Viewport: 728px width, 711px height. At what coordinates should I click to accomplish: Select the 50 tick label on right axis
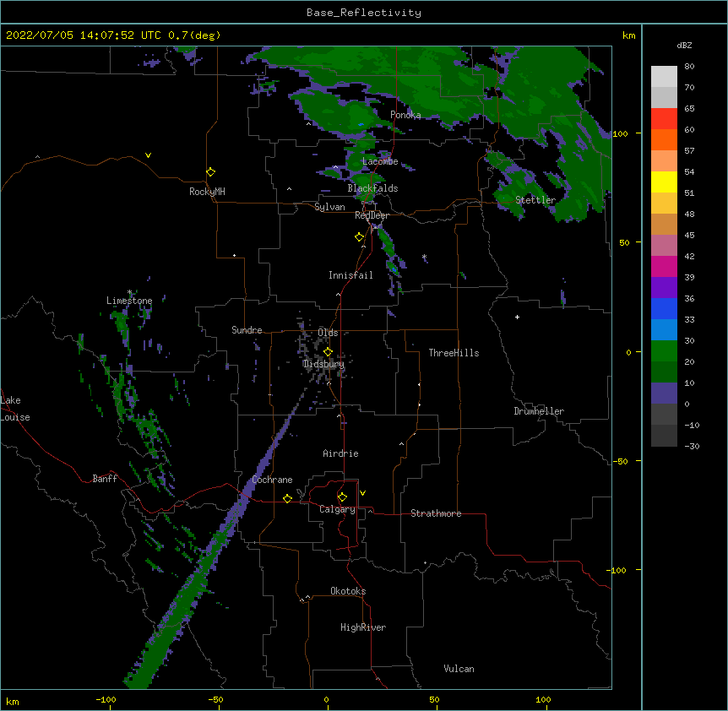pos(624,242)
